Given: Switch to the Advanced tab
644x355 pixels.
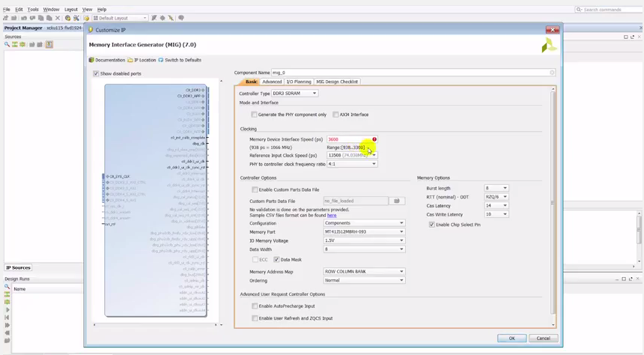Looking at the screenshot, I should 272,82.
